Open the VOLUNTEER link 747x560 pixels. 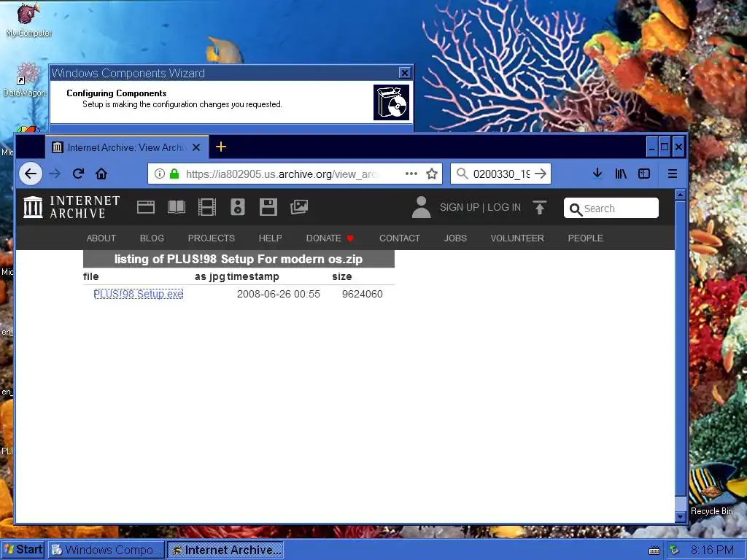click(x=517, y=238)
